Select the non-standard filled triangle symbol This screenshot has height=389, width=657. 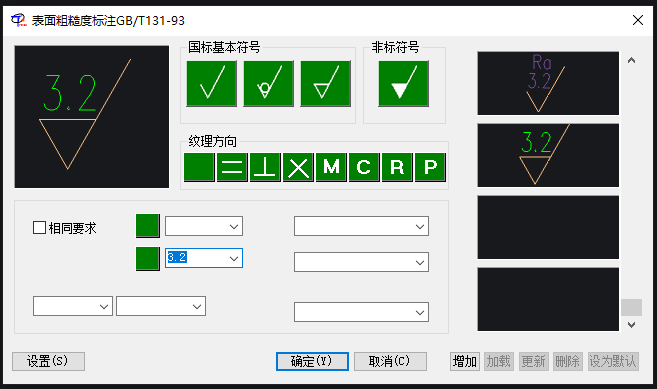(x=404, y=83)
